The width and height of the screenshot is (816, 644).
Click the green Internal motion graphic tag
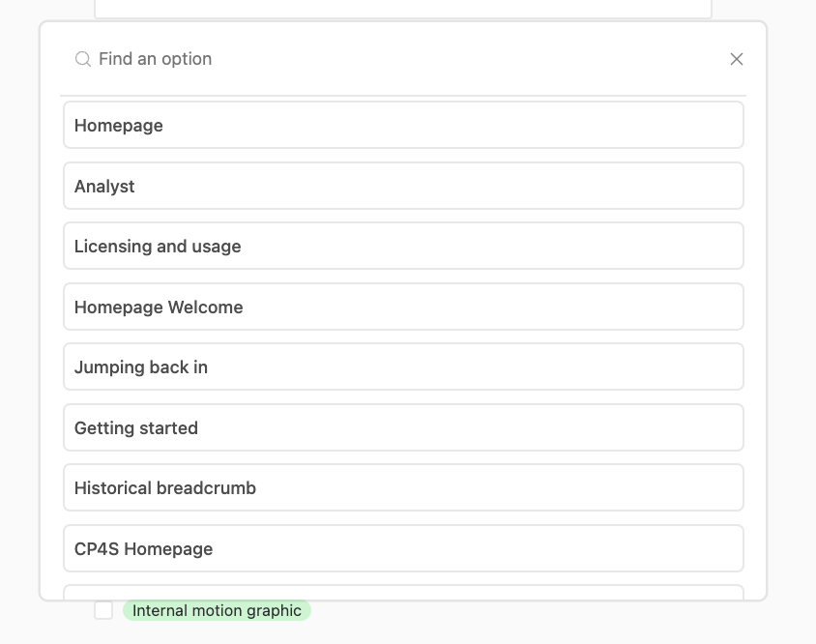tap(217, 610)
